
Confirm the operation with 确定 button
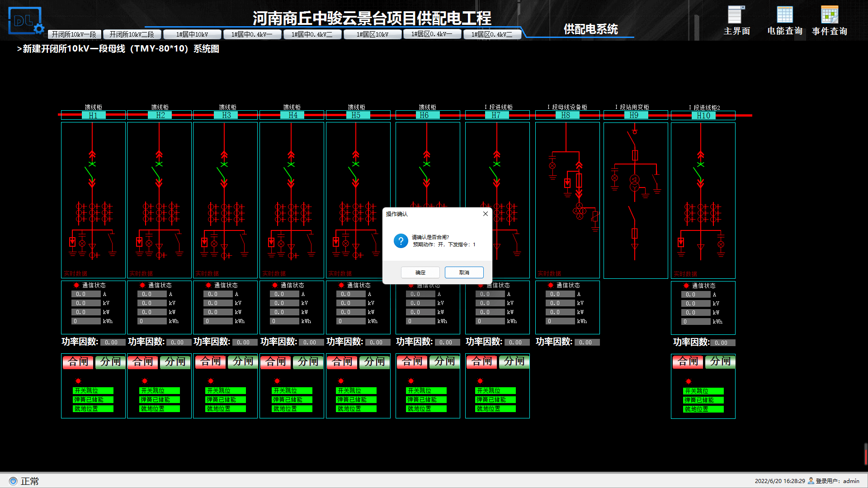click(420, 272)
